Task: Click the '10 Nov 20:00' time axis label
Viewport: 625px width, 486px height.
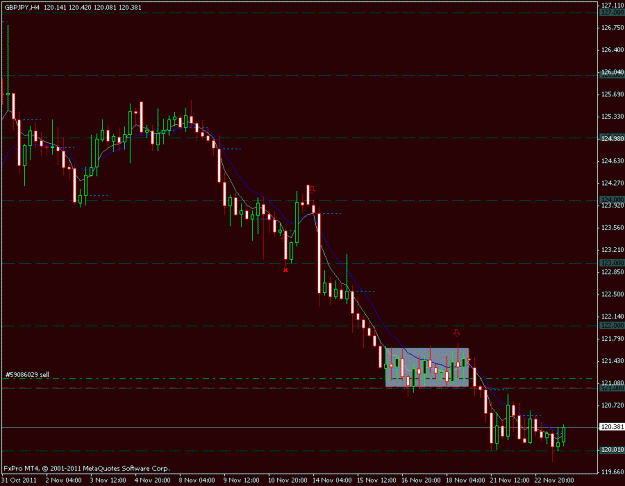Action: 287,480
